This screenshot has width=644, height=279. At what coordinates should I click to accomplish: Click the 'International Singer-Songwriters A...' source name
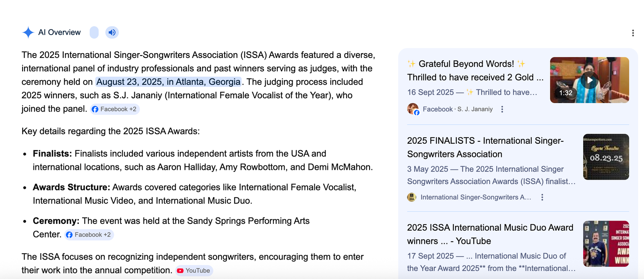tap(475, 197)
